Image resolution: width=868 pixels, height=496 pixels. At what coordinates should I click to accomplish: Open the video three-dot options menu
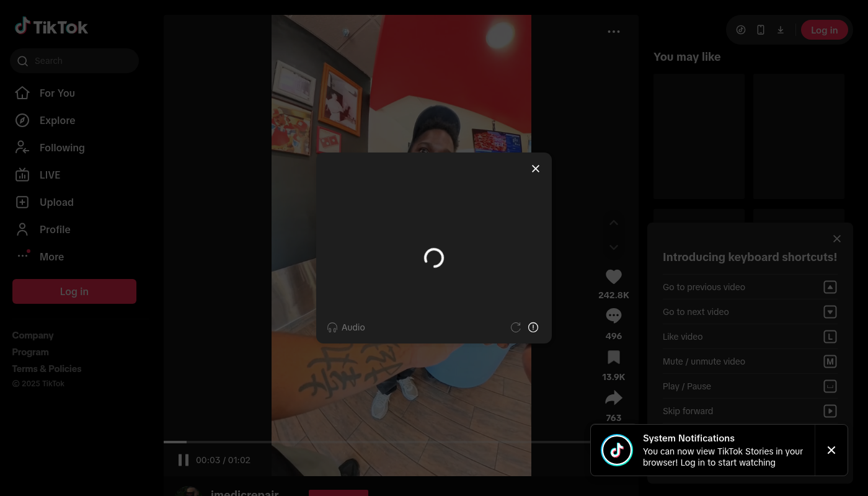coord(613,32)
